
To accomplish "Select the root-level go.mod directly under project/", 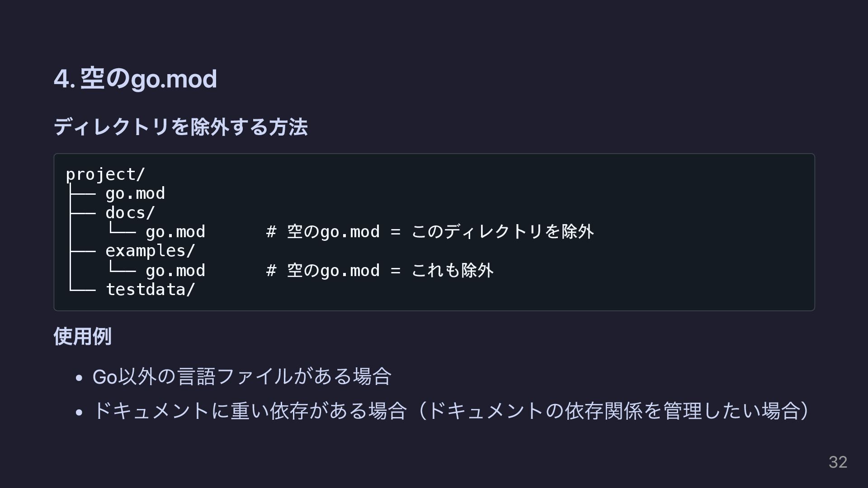I will click(135, 194).
